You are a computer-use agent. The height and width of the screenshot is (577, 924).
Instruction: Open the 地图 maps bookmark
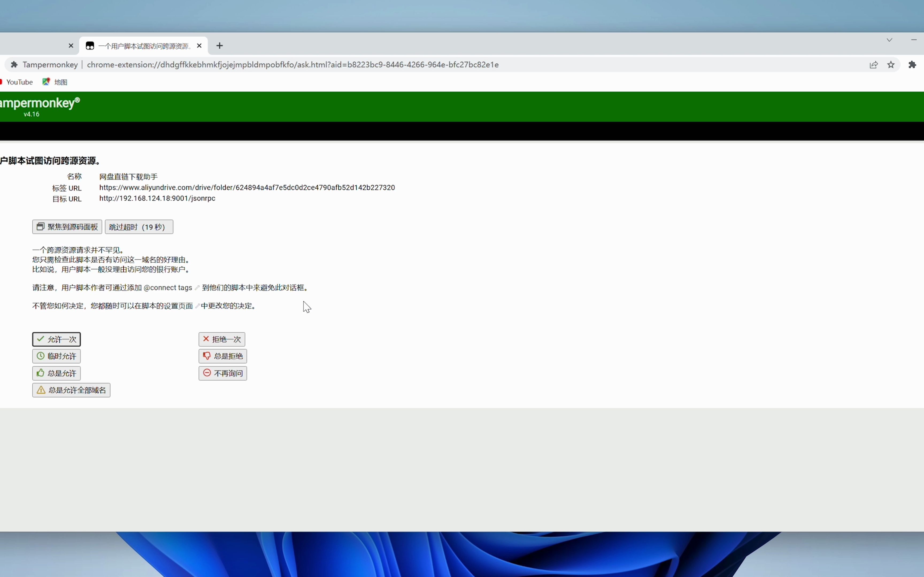[56, 82]
